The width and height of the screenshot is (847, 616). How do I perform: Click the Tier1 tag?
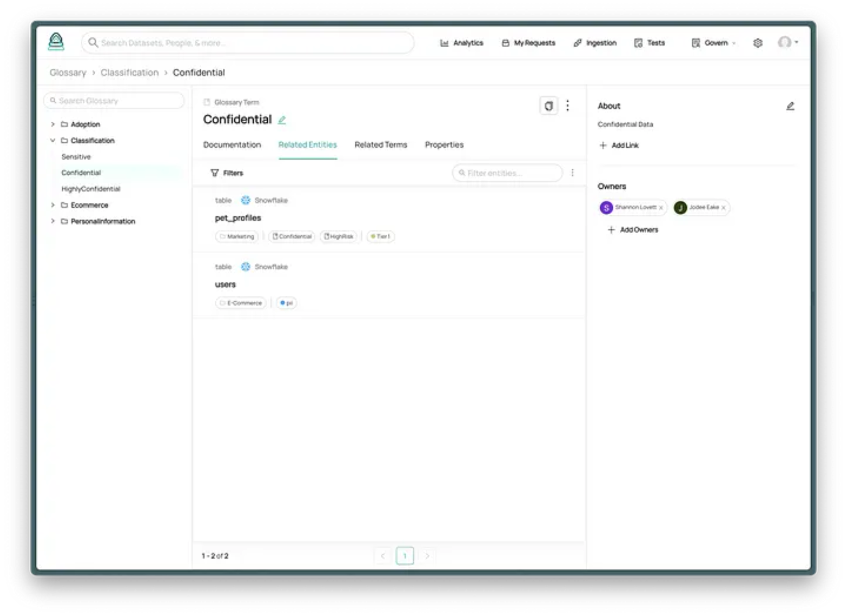(x=380, y=236)
